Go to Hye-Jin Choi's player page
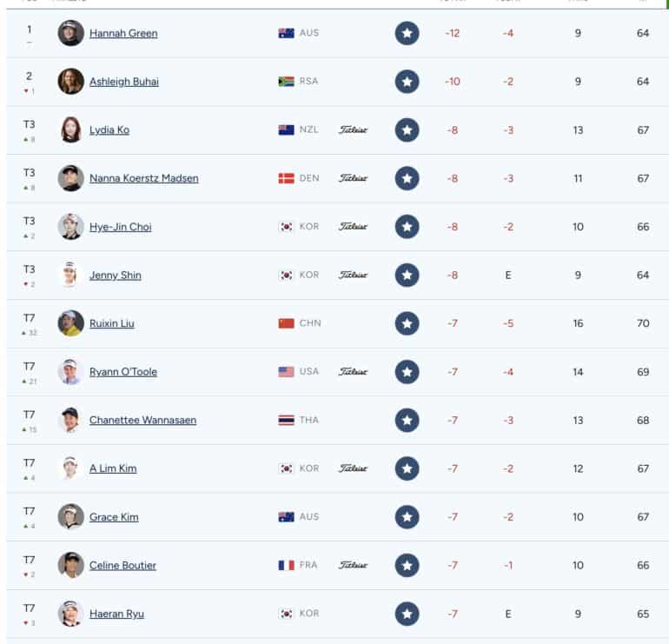Screen dimensions: 669x644 click(x=120, y=227)
